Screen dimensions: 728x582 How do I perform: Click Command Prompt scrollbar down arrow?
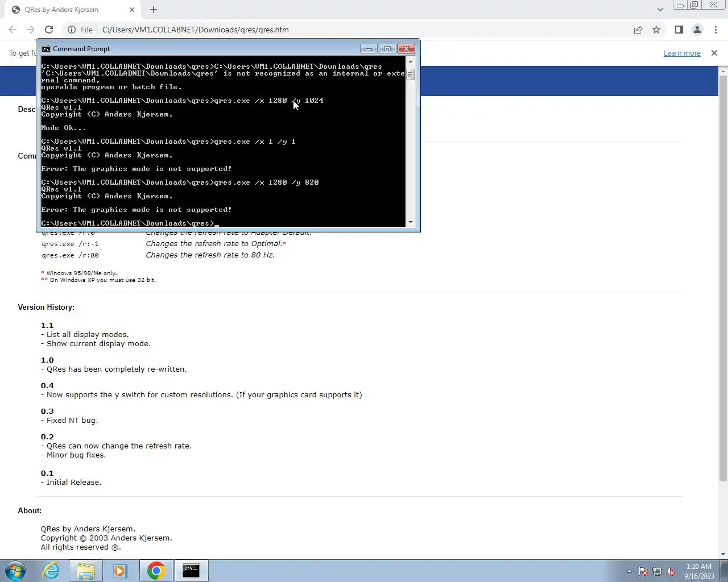point(411,222)
